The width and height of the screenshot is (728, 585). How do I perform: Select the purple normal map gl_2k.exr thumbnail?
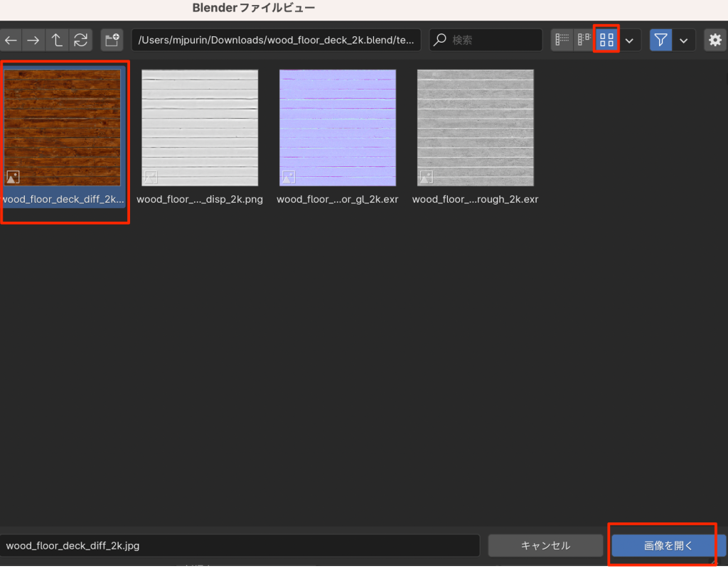[337, 128]
